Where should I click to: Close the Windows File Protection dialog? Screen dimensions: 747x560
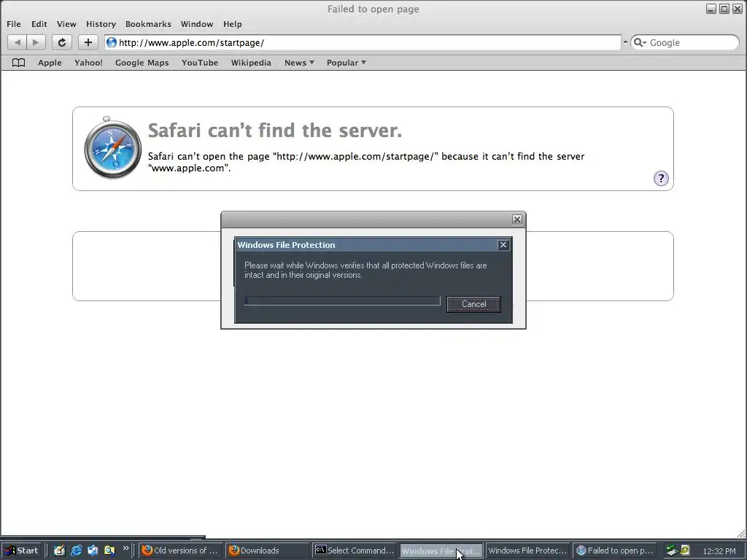coord(503,245)
